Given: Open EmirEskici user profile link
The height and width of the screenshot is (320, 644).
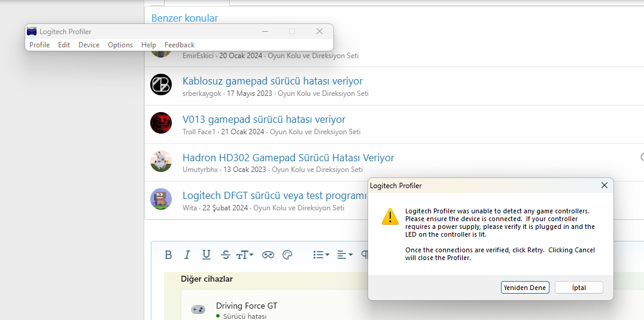Looking at the screenshot, I should [x=198, y=56].
